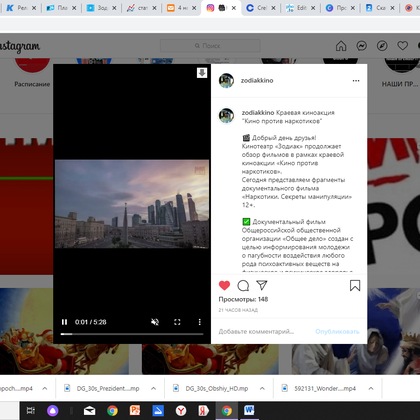Click the Просмотры: 148 view count
This screenshot has height=420, width=420.
click(243, 299)
